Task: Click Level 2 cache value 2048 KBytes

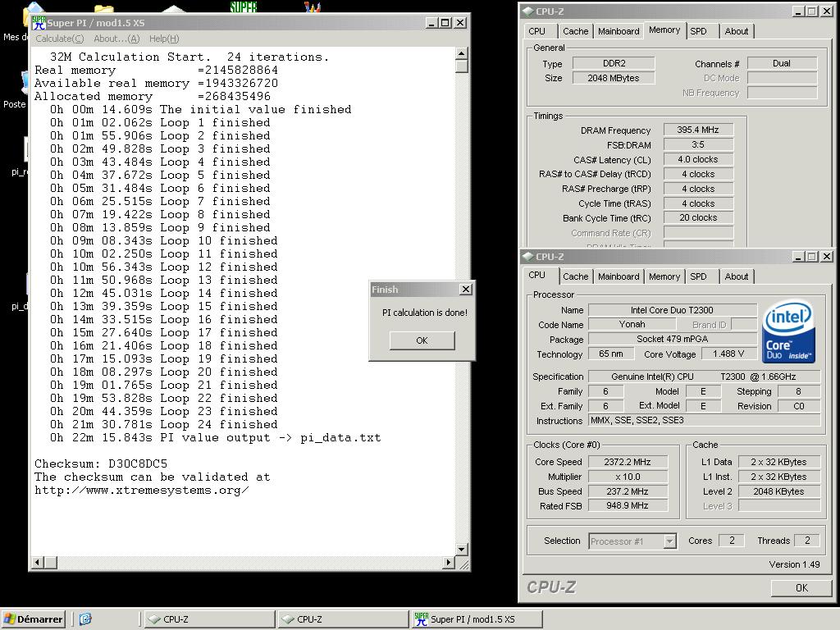Action: pos(779,491)
